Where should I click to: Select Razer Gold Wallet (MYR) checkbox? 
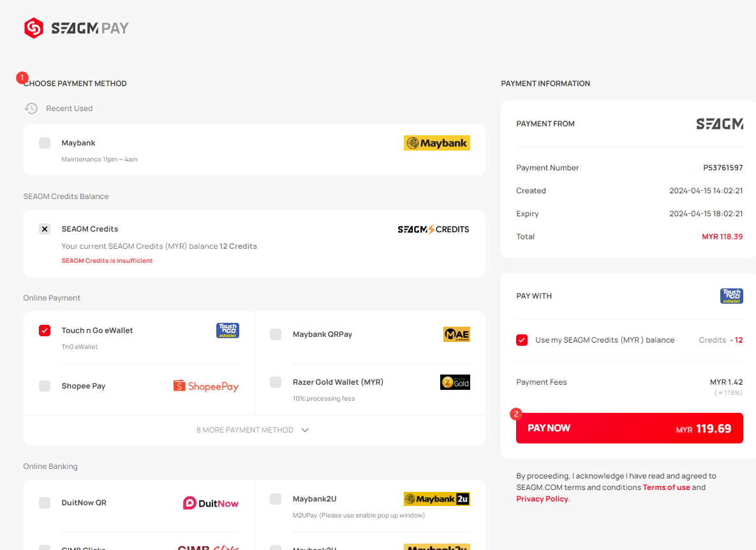(276, 382)
